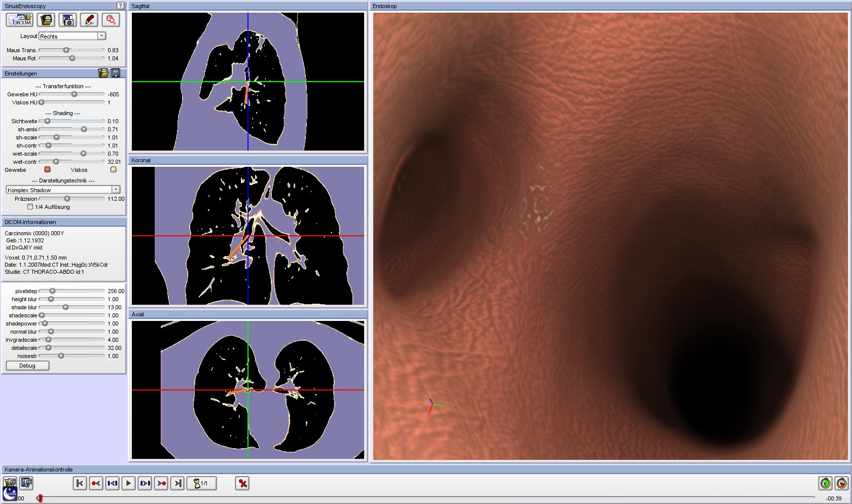Viewport: 852px width, 504px height.
Task: Click the Debug button
Action: pyautogui.click(x=27, y=366)
